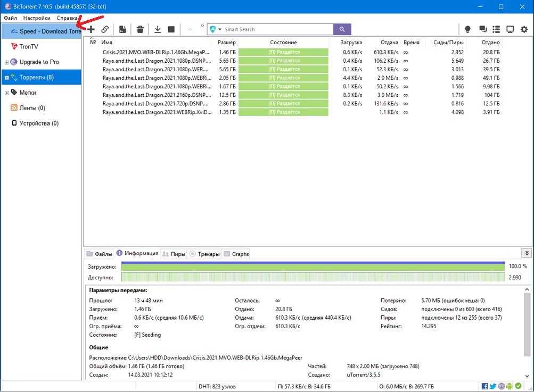Image resolution: width=534 pixels, height=392 pixels.
Task: Open web globe icon in status bar
Action: (502, 386)
